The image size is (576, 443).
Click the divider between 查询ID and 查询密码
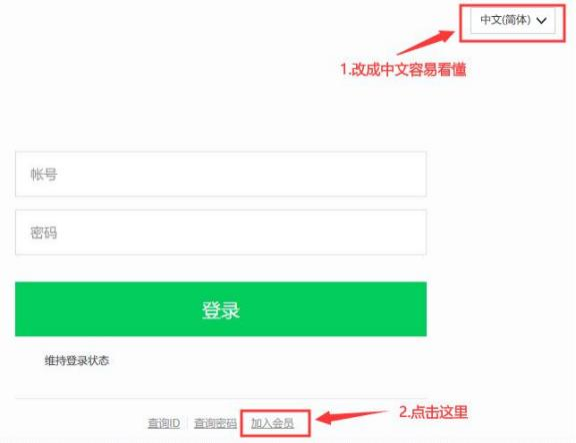187,423
